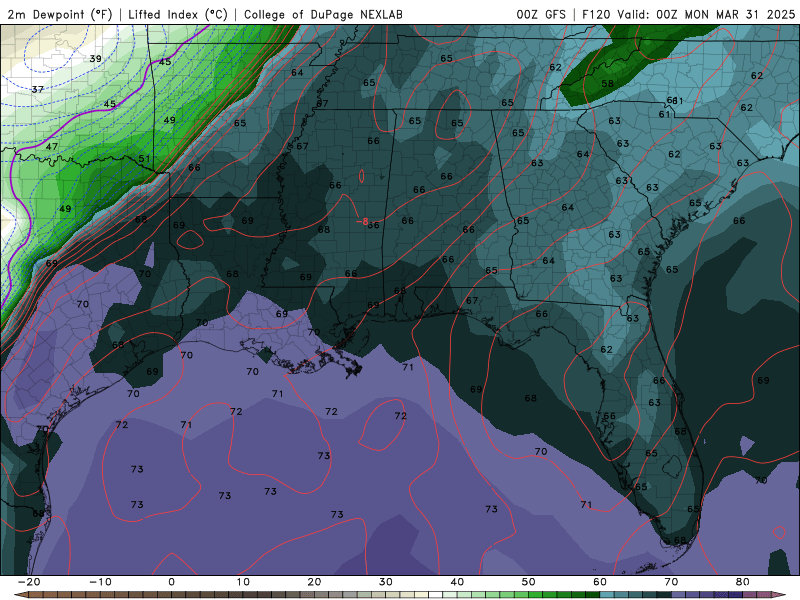This screenshot has width=800, height=600.
Task: Click the 30 label on the color scale
Action: [386, 582]
